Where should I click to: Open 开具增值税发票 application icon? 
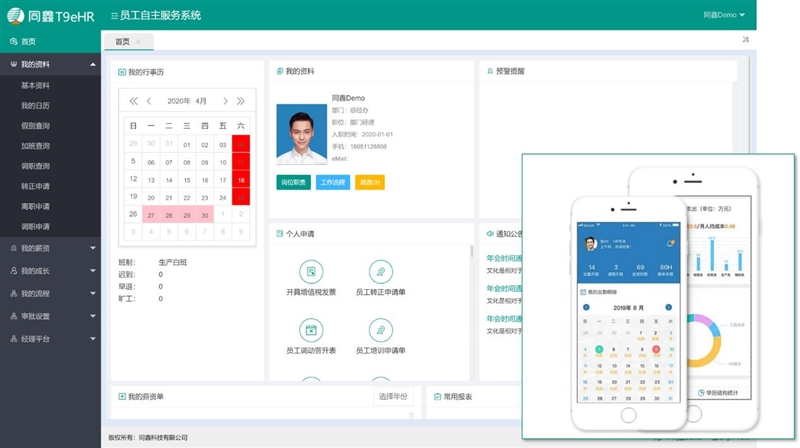tap(311, 272)
